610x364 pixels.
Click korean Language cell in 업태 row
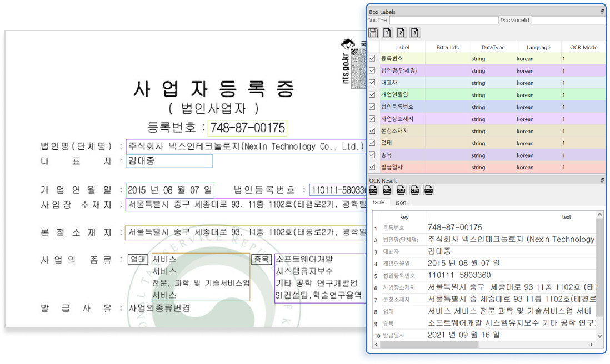538,143
